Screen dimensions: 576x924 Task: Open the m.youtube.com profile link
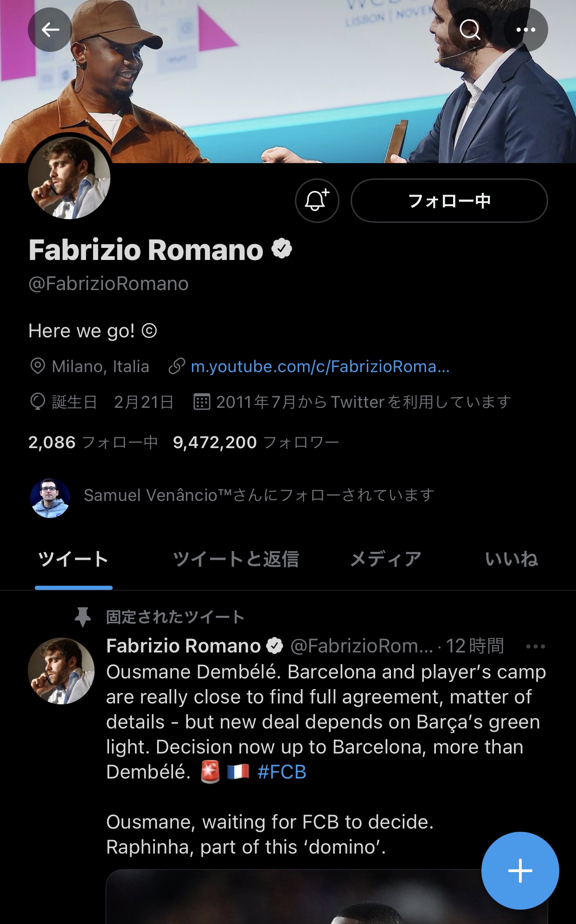[x=320, y=367]
